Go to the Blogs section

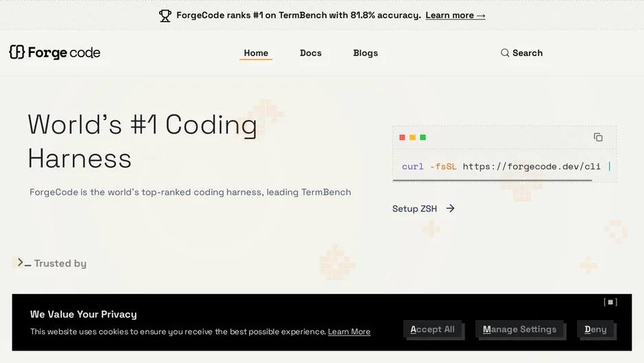click(x=365, y=53)
